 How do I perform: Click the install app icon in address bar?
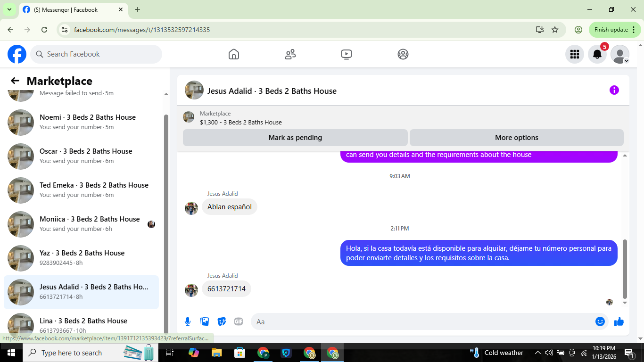(540, 30)
